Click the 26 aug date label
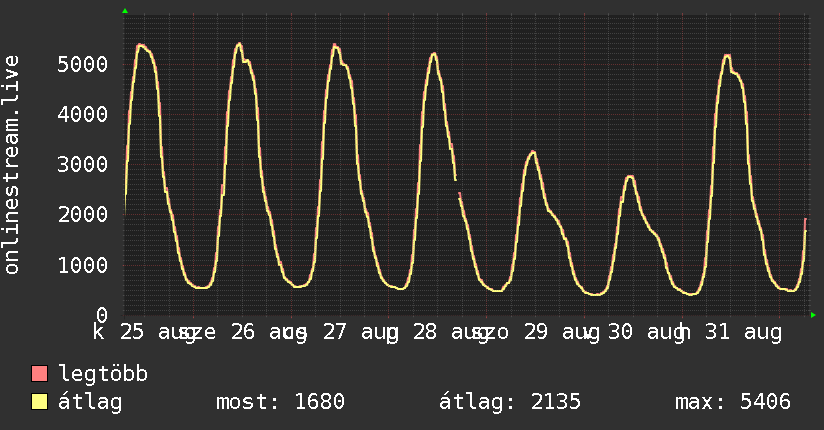 (269, 333)
